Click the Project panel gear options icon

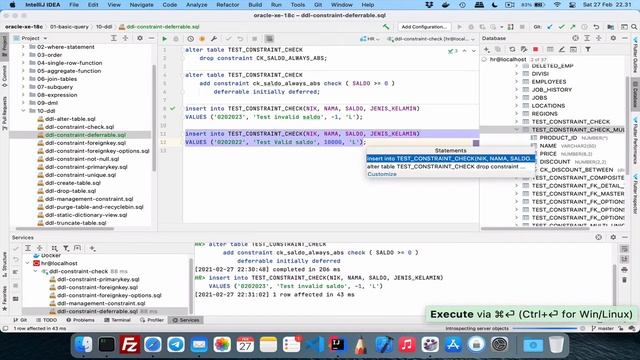pyautogui.click(x=140, y=38)
